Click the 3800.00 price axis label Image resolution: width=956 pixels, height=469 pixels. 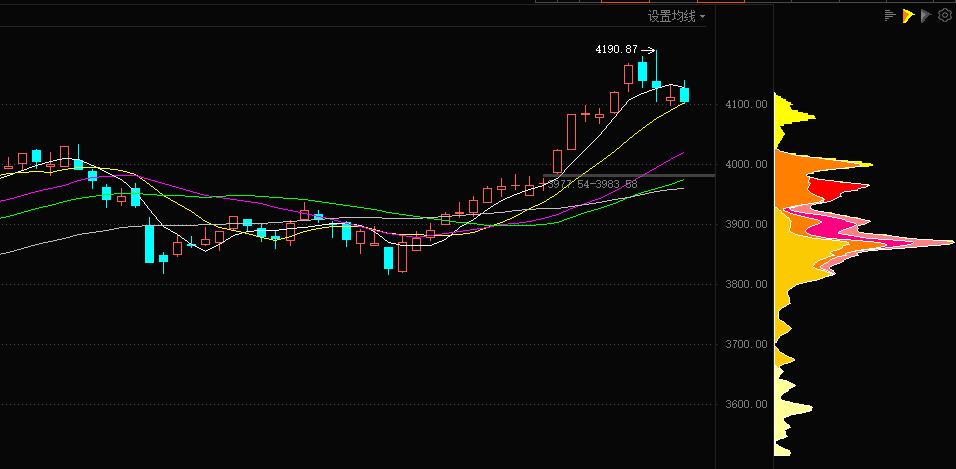tap(746, 284)
